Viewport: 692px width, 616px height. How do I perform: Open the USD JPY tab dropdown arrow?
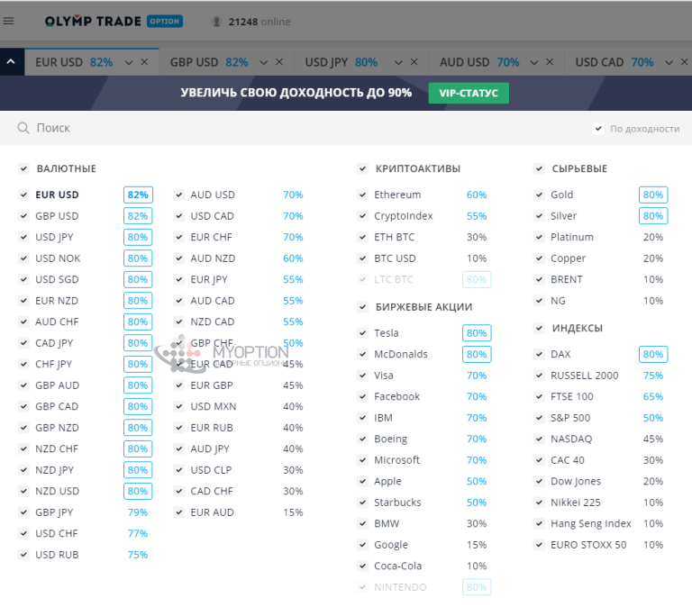click(x=398, y=63)
